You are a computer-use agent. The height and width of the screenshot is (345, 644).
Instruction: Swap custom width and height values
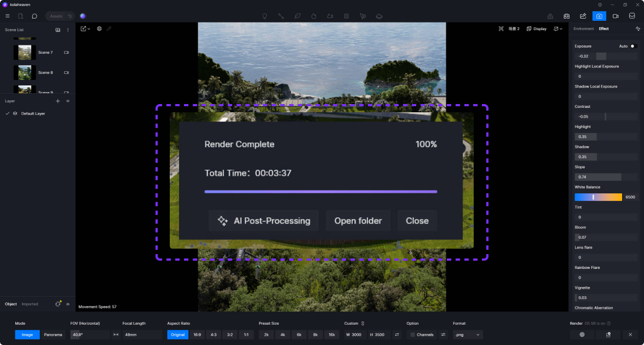click(396, 335)
